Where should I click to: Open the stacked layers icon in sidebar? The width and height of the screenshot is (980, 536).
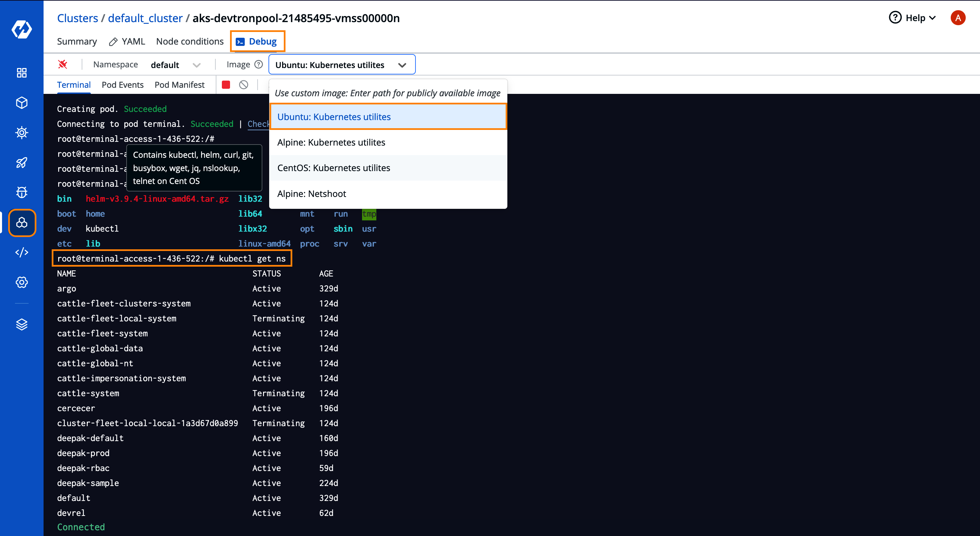(22, 324)
